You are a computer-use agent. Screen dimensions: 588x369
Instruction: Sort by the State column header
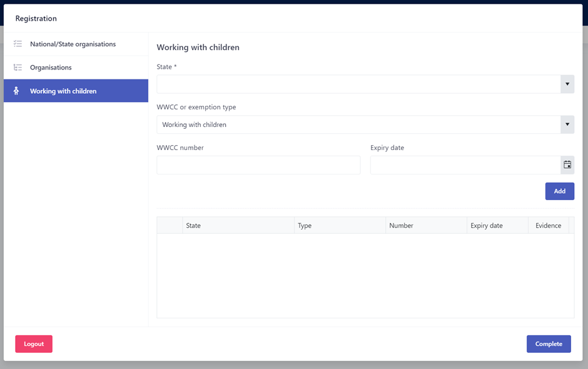pos(238,225)
